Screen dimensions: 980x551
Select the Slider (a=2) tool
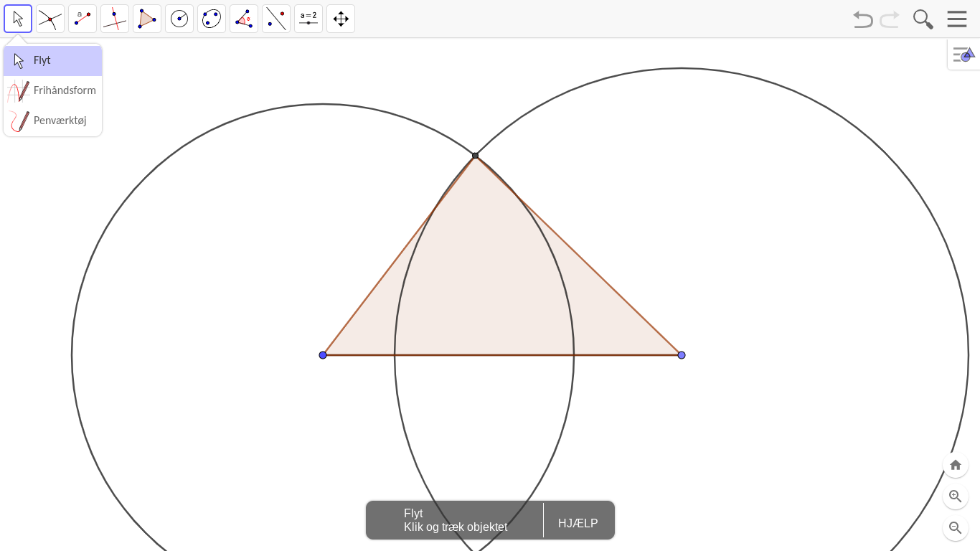[308, 19]
